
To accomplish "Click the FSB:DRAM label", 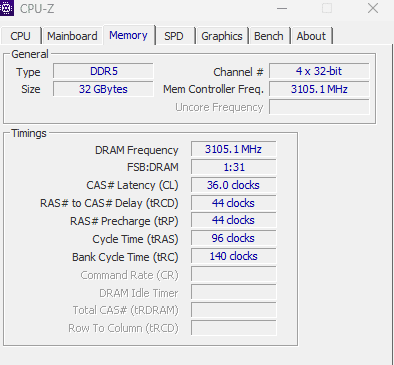I will [x=153, y=167].
